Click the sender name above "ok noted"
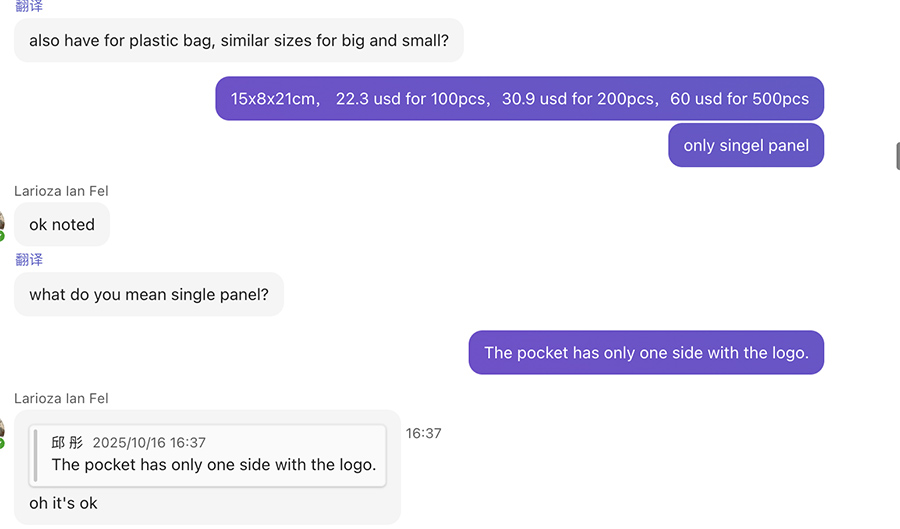This screenshot has width=900, height=529. 61,191
